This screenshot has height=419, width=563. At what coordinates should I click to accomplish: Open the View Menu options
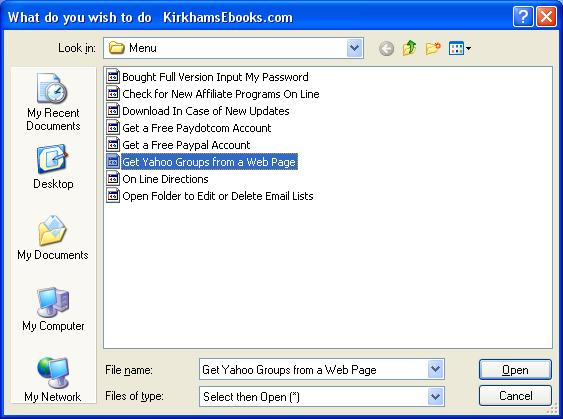[x=460, y=48]
